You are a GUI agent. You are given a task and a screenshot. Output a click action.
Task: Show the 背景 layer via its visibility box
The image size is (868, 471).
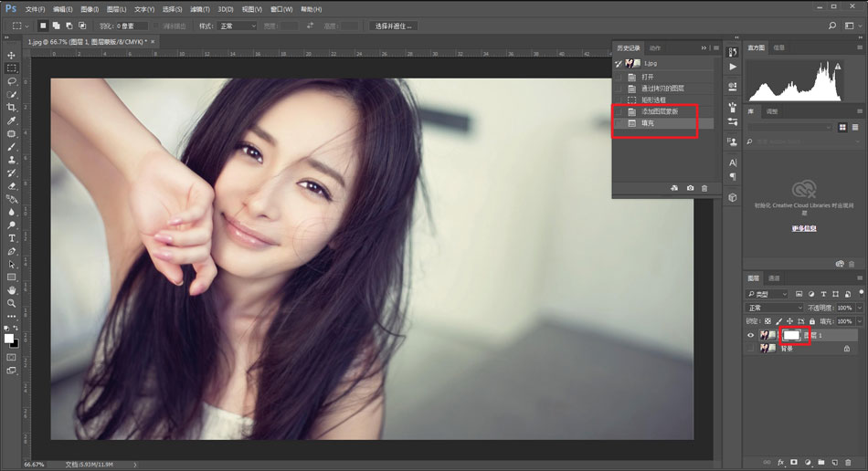pos(751,349)
